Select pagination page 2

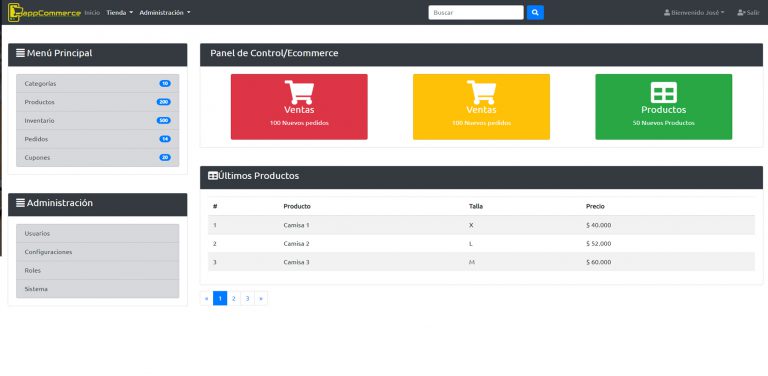(x=234, y=298)
